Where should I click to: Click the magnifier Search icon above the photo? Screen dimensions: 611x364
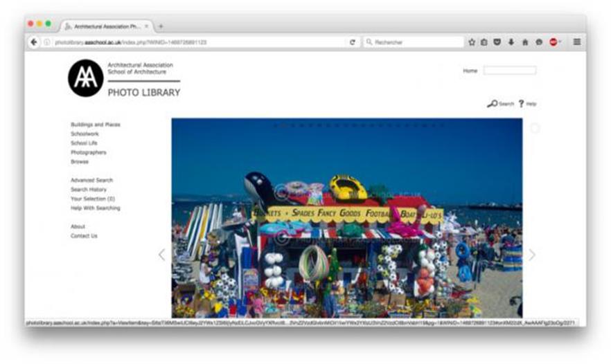tap(492, 104)
